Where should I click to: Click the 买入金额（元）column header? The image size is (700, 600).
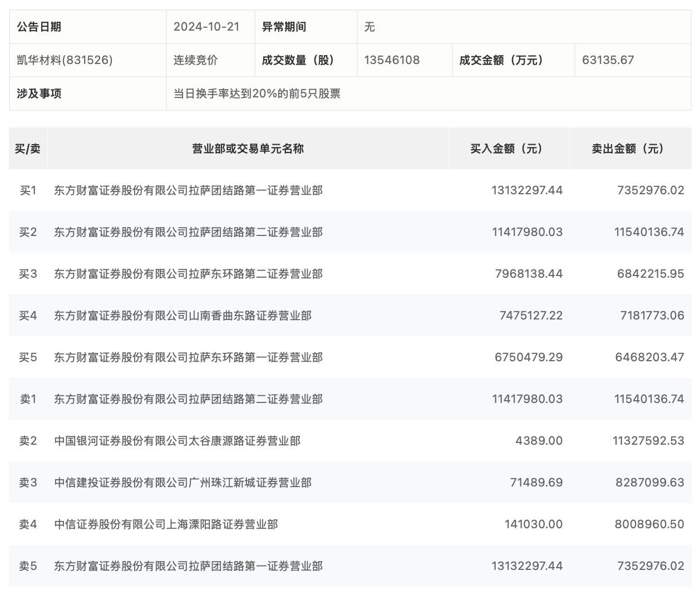coord(509,149)
